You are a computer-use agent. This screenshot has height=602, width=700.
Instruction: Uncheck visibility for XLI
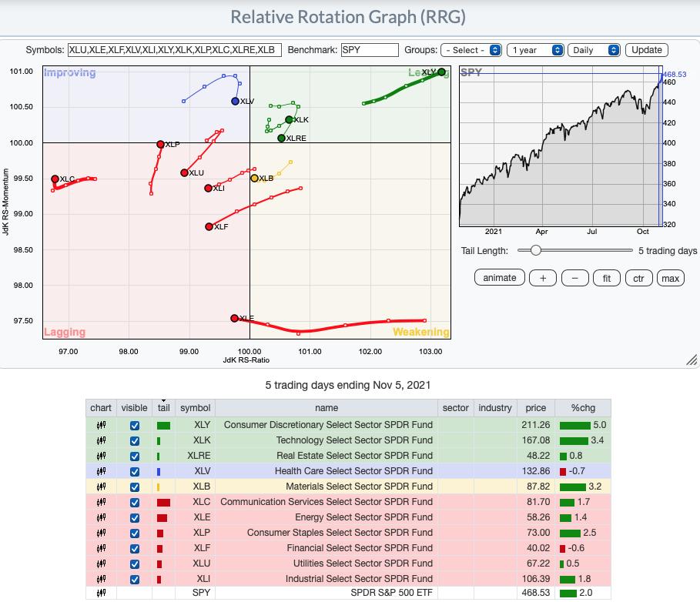point(134,580)
